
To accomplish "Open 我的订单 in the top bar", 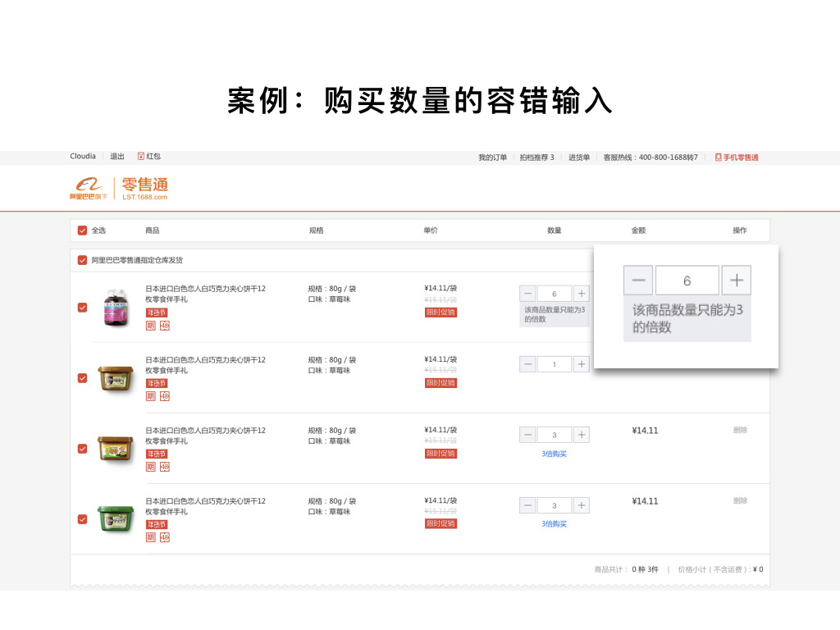I will click(492, 157).
